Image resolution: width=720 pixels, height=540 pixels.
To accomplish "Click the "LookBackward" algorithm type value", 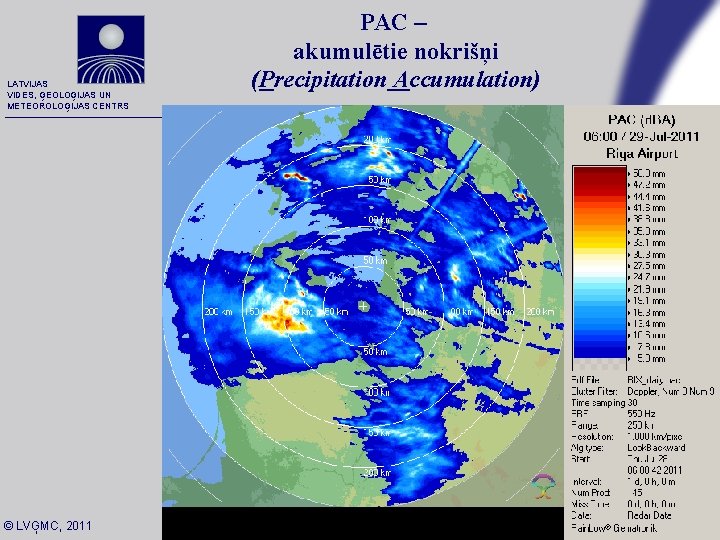I will [656, 448].
